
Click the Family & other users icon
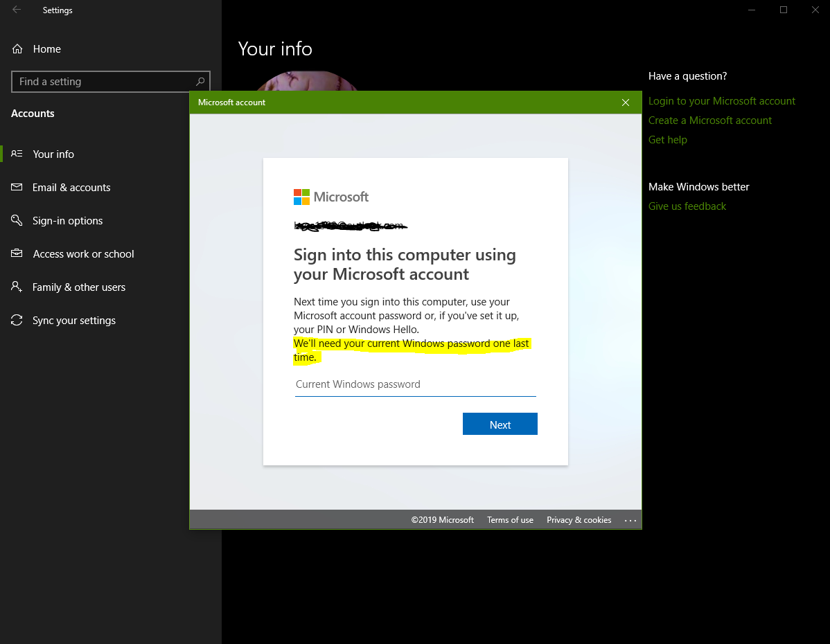(17, 287)
